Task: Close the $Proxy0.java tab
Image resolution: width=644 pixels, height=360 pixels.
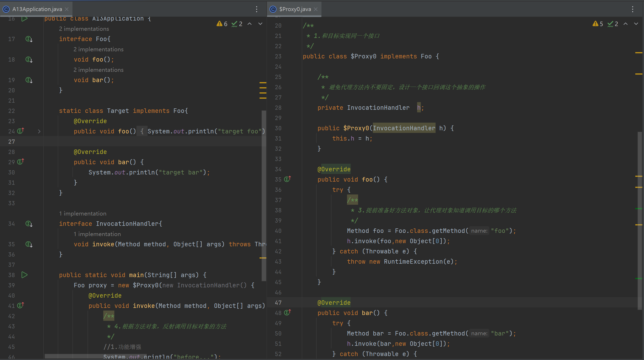Action: click(316, 9)
